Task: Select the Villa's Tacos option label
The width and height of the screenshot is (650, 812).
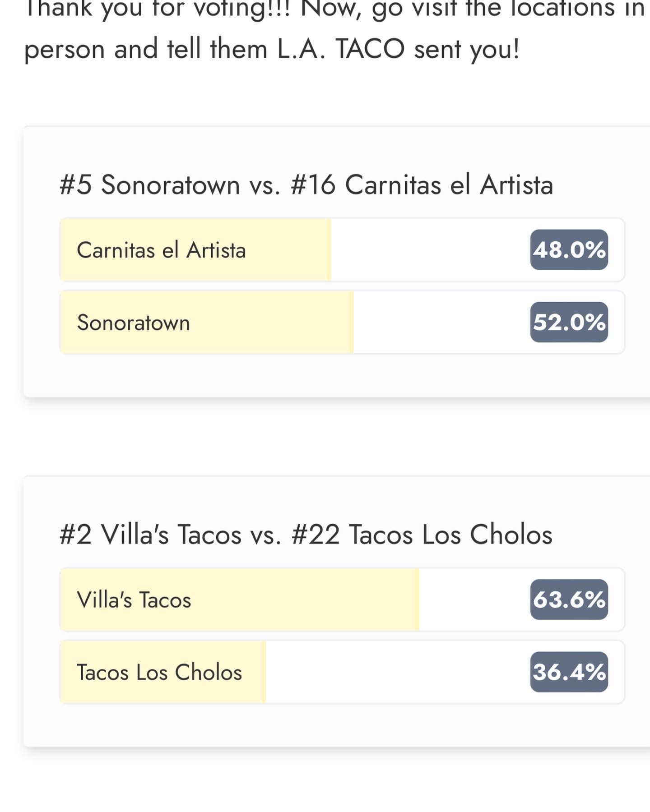Action: (134, 600)
